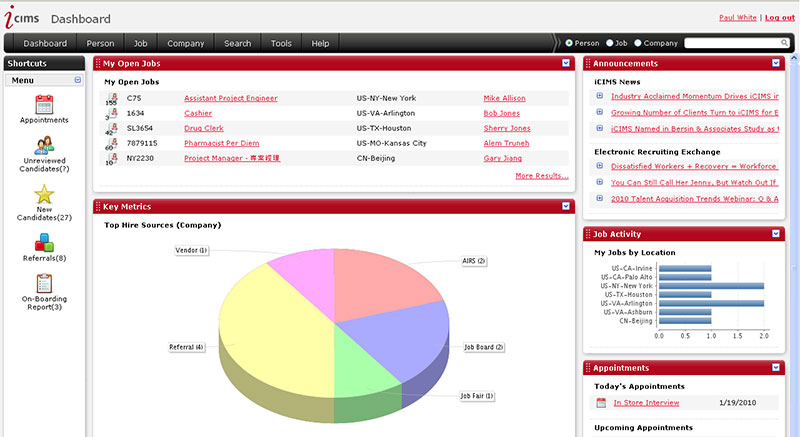Open the Tools menu
800x437 pixels.
[281, 44]
